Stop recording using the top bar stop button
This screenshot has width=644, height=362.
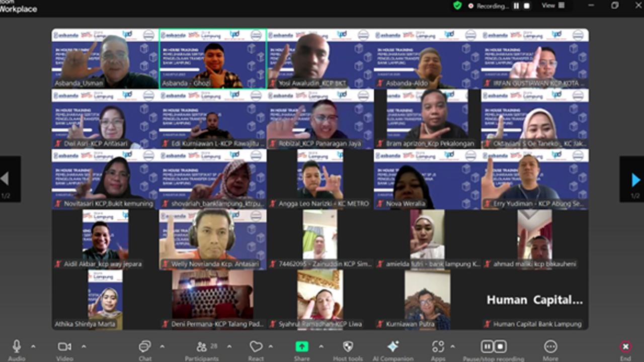pos(527,6)
